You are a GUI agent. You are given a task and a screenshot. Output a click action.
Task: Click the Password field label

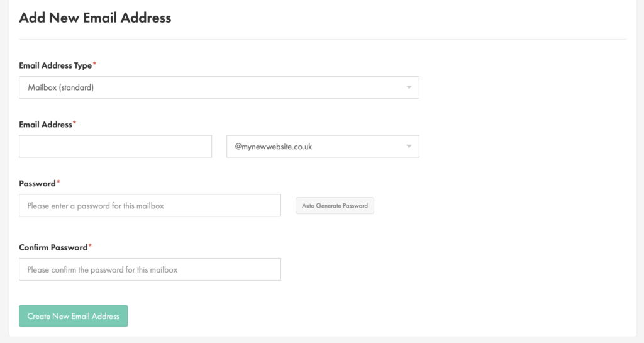[x=37, y=184]
